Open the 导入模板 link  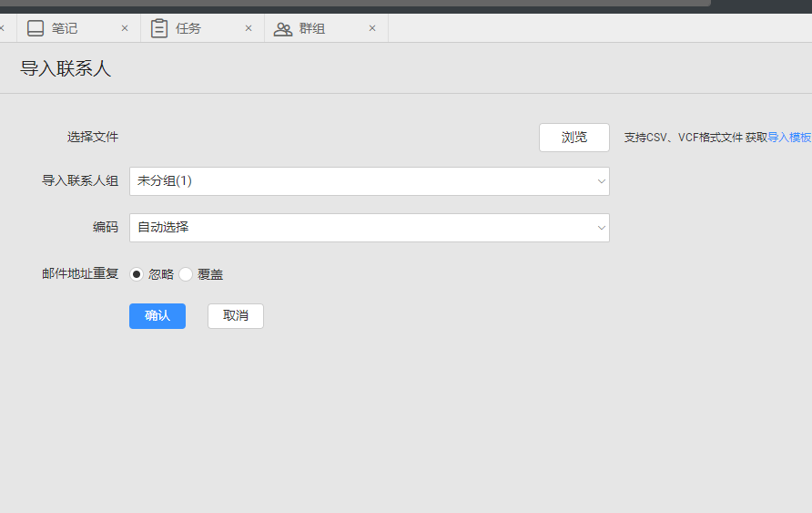point(789,138)
